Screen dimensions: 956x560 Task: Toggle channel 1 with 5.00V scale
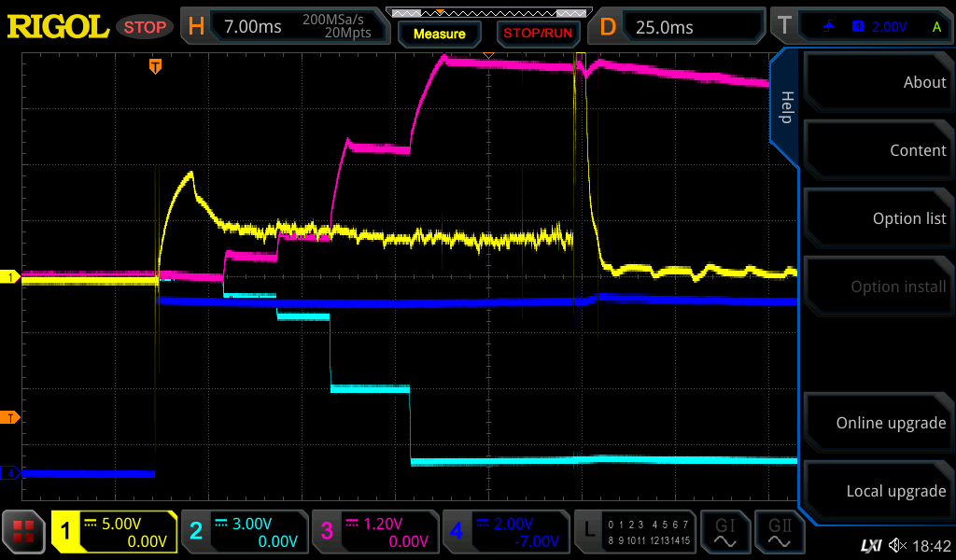click(114, 532)
